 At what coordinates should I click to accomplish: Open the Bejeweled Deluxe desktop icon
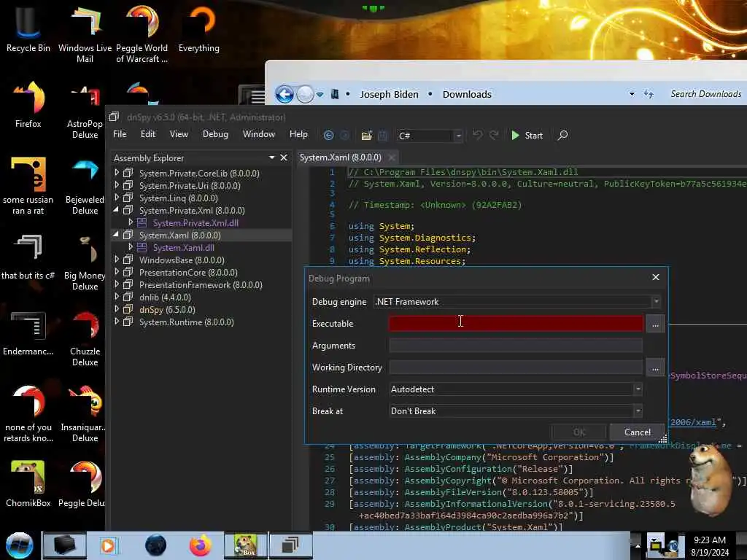click(x=85, y=186)
